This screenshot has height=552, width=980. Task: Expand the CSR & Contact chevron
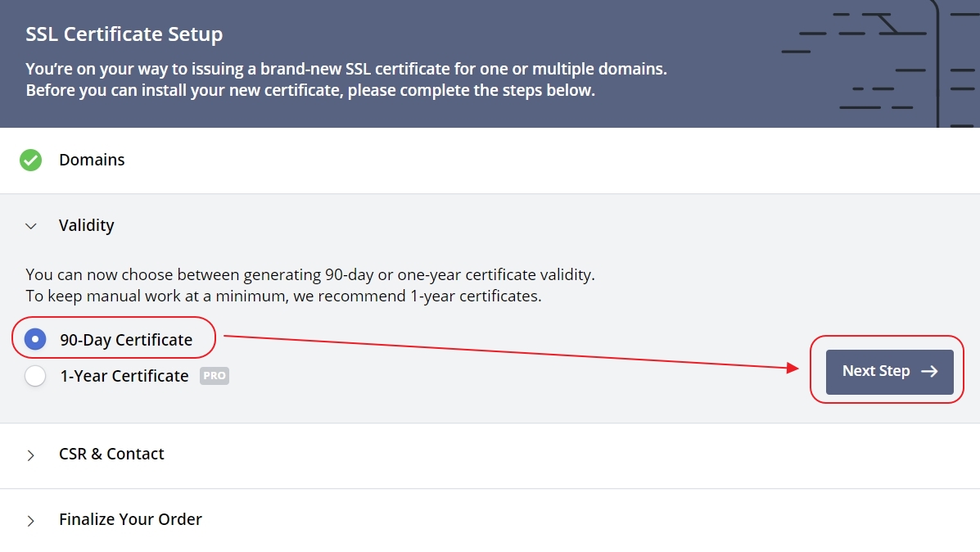click(30, 455)
